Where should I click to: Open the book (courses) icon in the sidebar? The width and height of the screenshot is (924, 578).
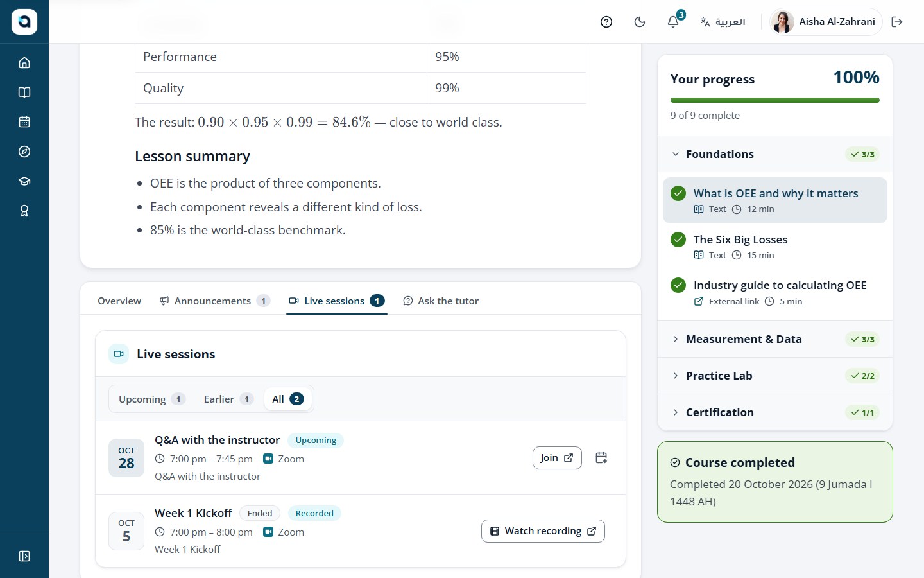[x=24, y=92]
